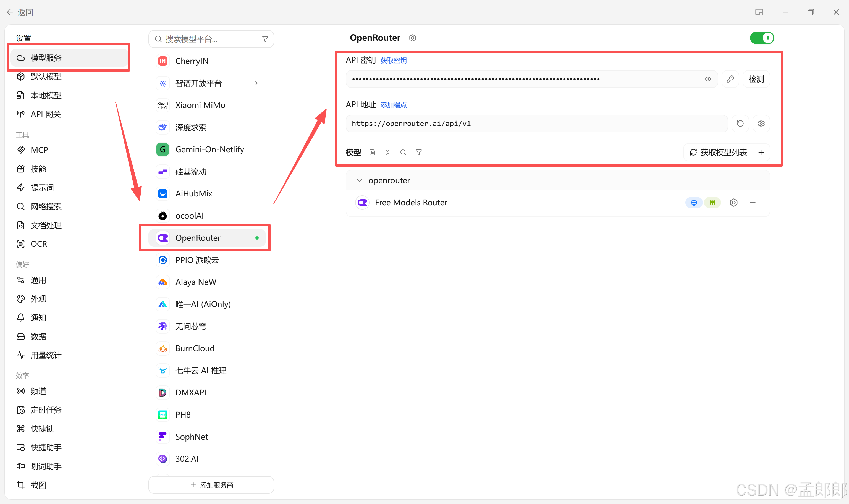
Task: Click the free gift tag on Free Models Router
Action: 712,203
